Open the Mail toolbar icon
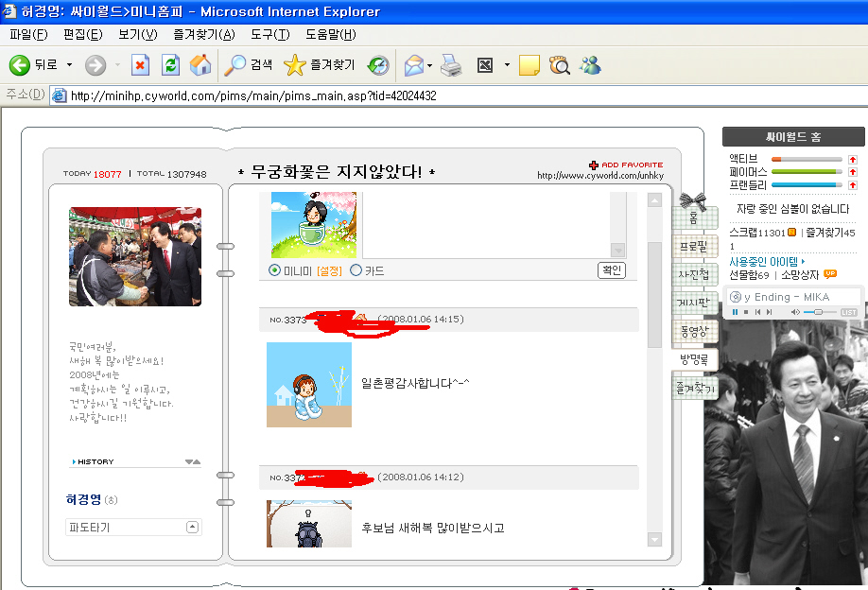Image resolution: width=868 pixels, height=590 pixels. click(413, 65)
